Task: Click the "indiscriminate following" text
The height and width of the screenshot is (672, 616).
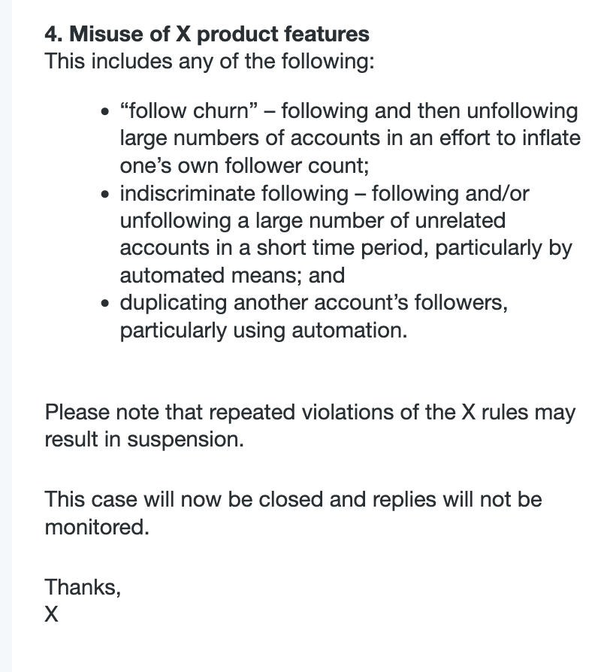Action: point(234,193)
